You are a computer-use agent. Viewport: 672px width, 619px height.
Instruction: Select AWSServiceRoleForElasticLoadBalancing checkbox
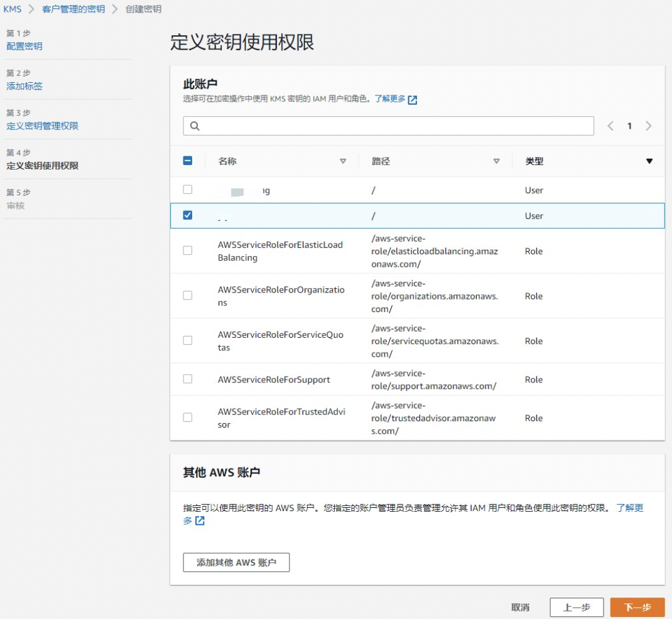point(187,250)
